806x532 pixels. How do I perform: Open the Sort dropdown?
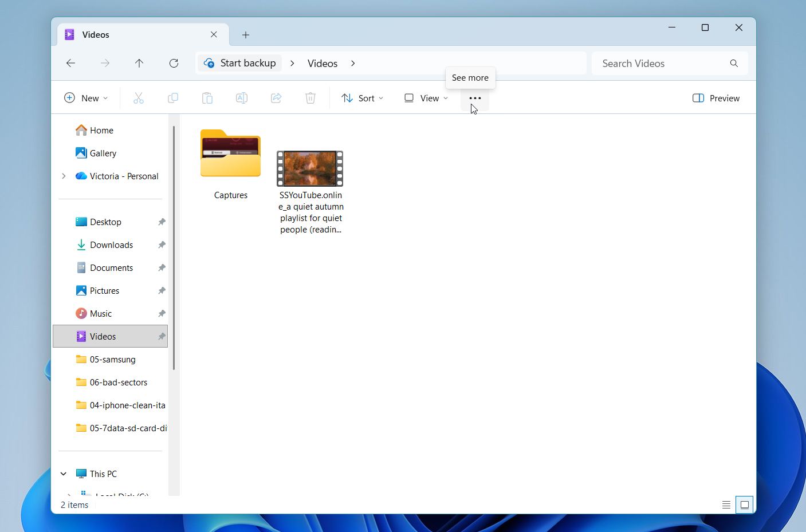pos(362,98)
